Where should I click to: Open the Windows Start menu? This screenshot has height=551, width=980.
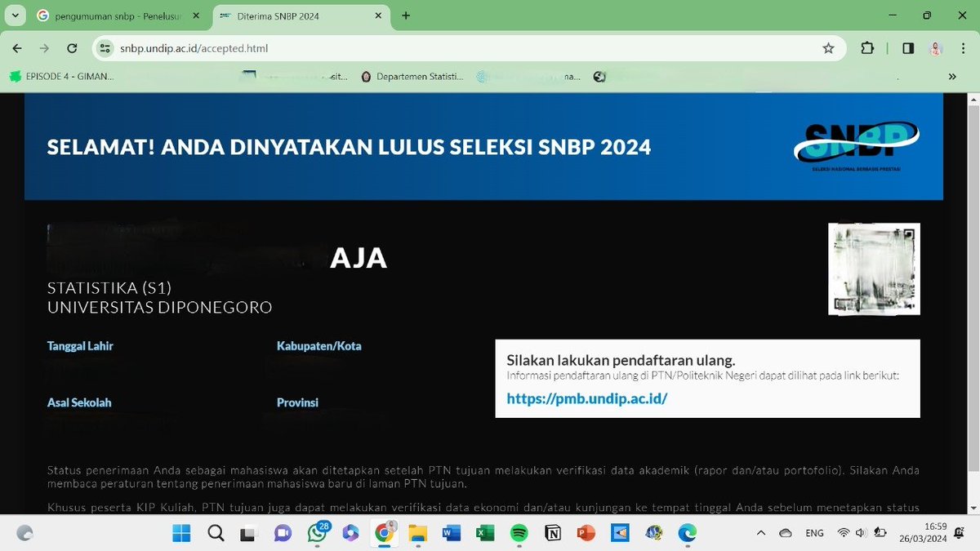[x=180, y=533]
